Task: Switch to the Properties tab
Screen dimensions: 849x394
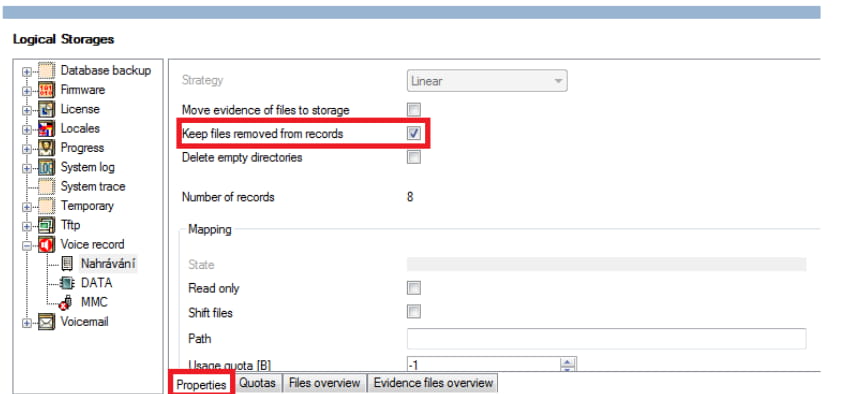Action: [201, 384]
